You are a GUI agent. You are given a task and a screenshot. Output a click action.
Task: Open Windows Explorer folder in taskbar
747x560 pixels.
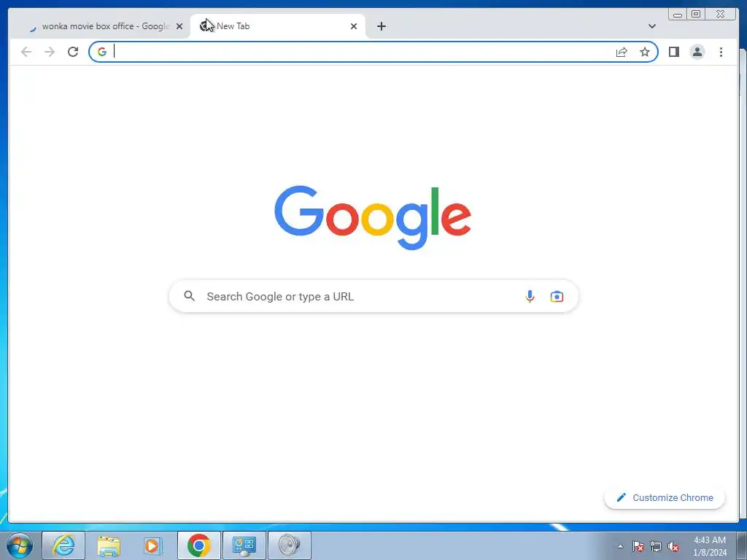click(x=109, y=545)
